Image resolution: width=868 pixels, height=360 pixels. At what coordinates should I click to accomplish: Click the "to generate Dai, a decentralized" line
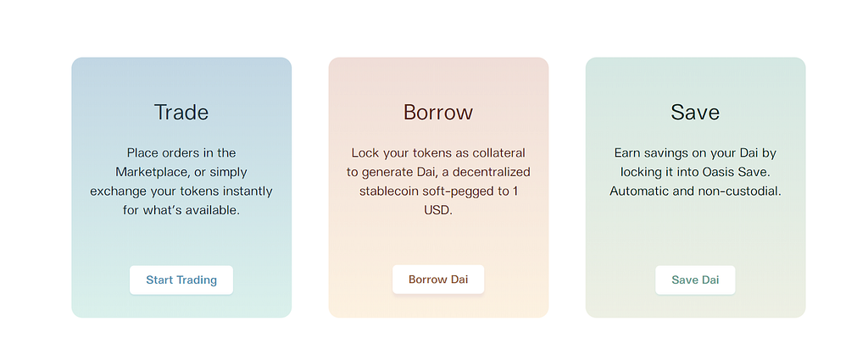(438, 172)
